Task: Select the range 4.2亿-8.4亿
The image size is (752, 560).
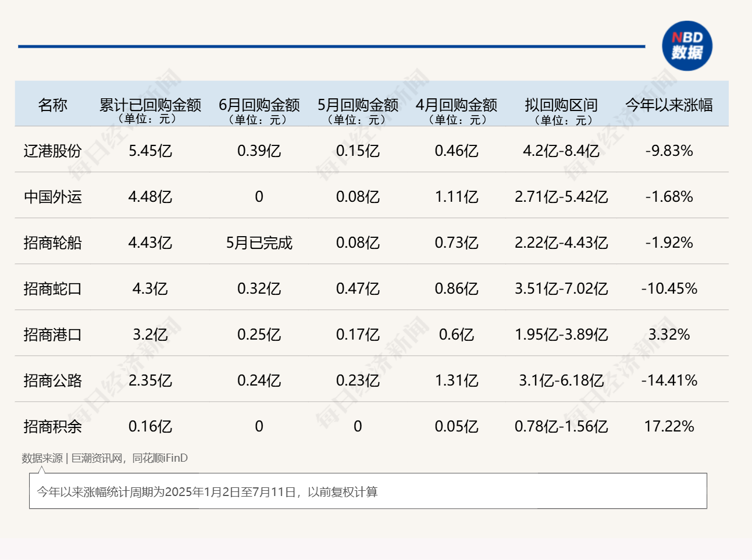Action: 561,151
